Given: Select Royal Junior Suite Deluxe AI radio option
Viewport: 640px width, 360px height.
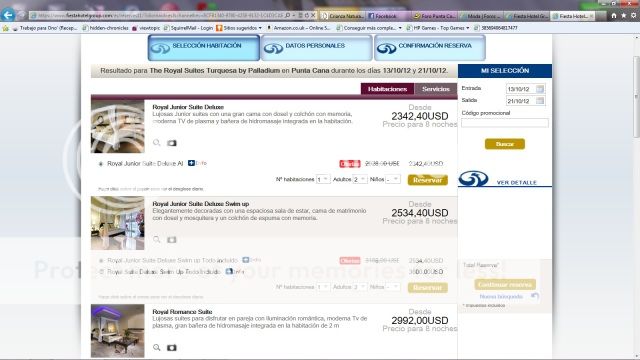Looking at the screenshot, I should (x=101, y=164).
